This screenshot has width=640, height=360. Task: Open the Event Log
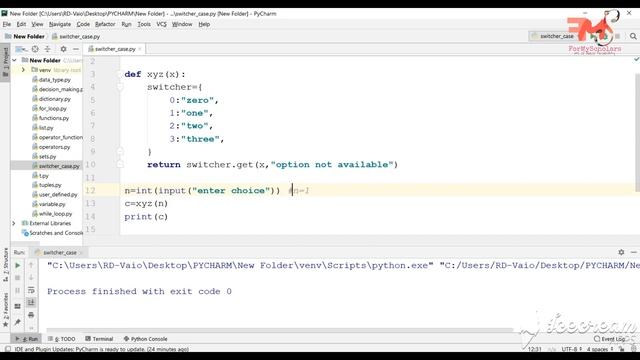[x=609, y=339]
